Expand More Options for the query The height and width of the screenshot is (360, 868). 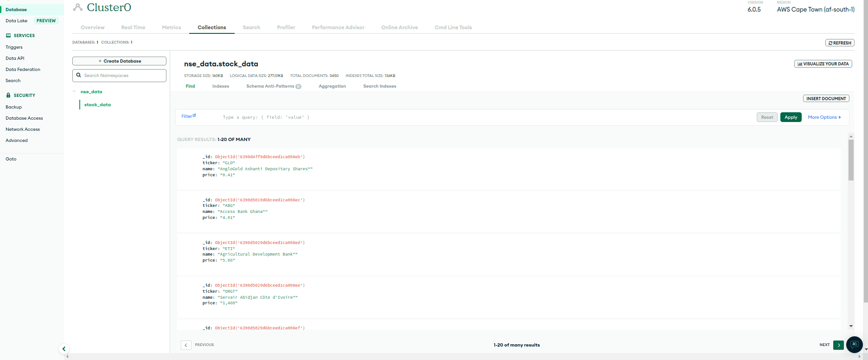point(824,117)
